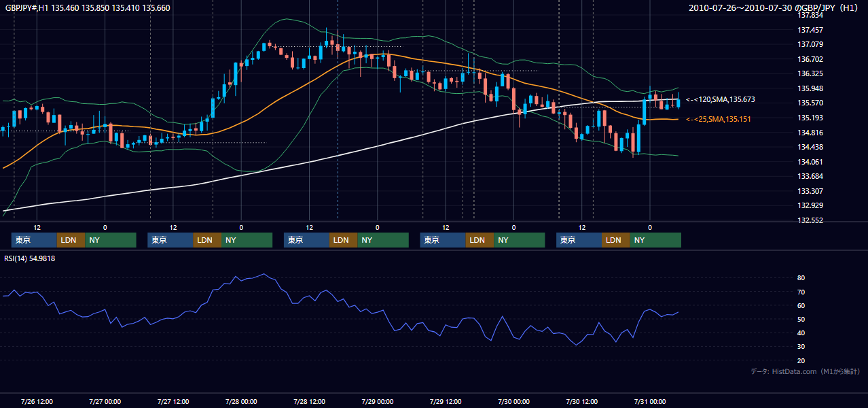Click the 7/31 00:00 time axis label

(649, 401)
